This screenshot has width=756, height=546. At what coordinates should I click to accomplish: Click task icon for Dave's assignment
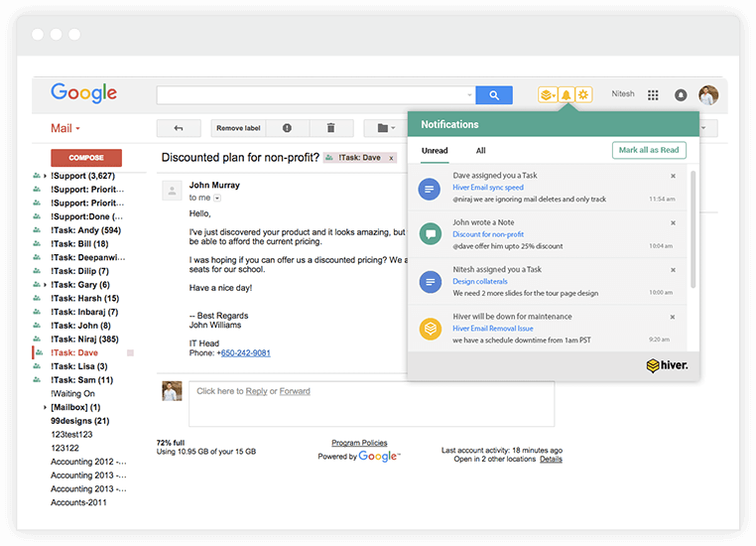coord(430,189)
